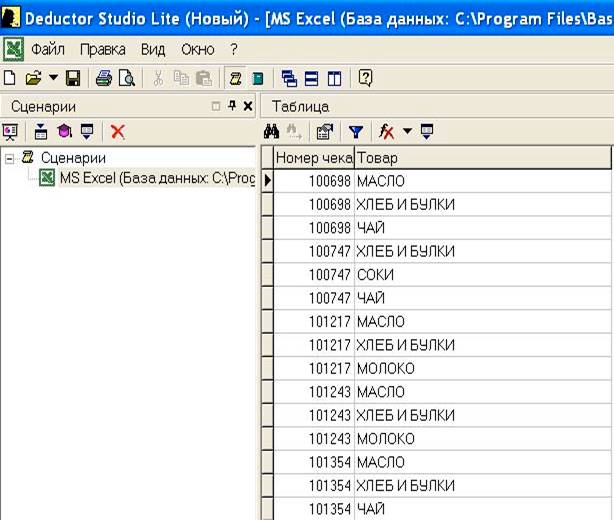Collapse the Сценарии tree root
Screen dimensions: 614x520
(9, 159)
